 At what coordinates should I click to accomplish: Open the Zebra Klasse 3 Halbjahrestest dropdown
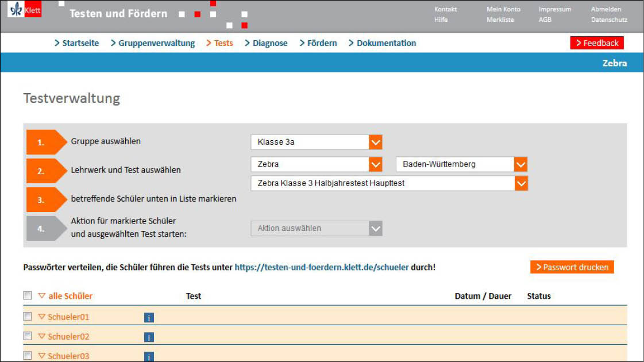click(389, 183)
